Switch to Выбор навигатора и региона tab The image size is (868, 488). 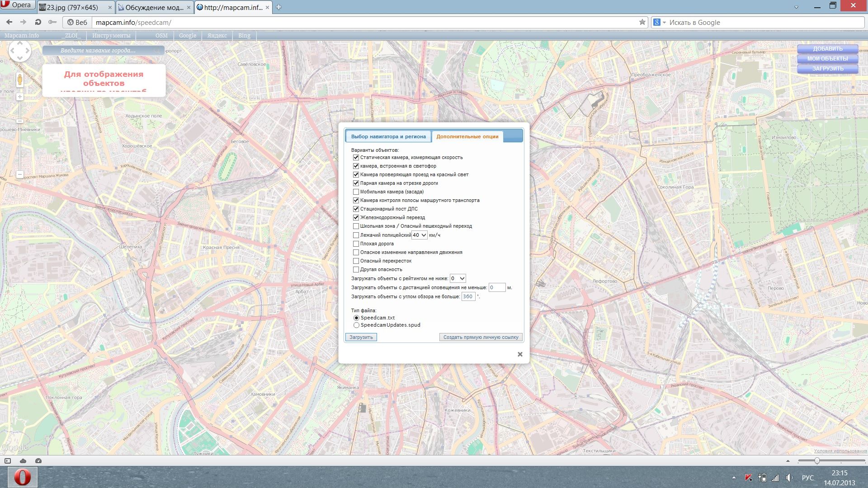tap(388, 136)
